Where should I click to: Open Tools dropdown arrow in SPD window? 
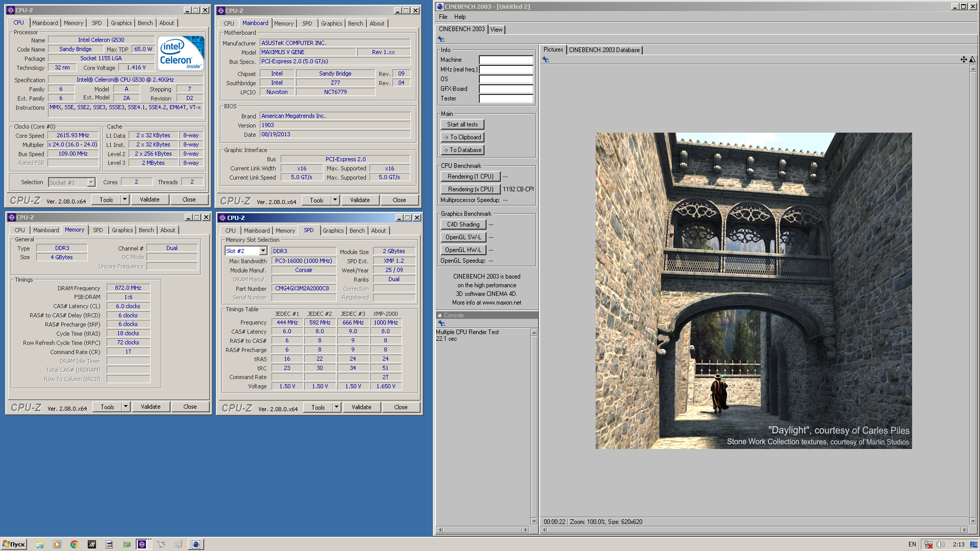pos(336,407)
